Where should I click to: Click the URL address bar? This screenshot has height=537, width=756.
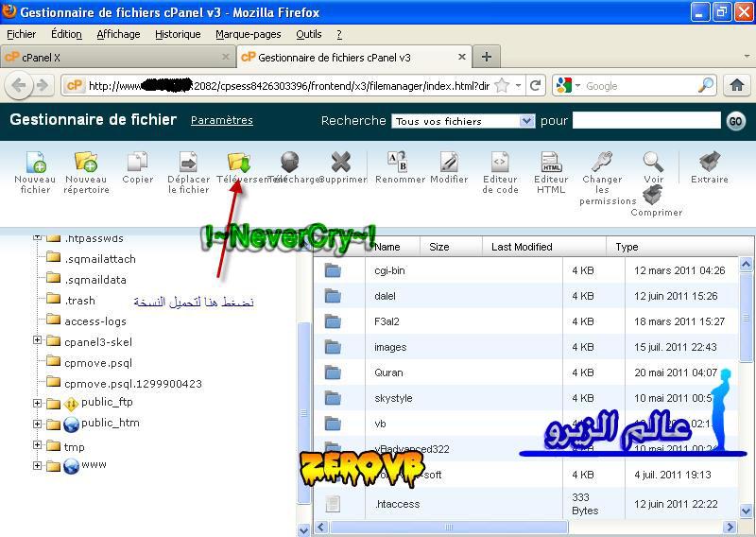point(289,86)
